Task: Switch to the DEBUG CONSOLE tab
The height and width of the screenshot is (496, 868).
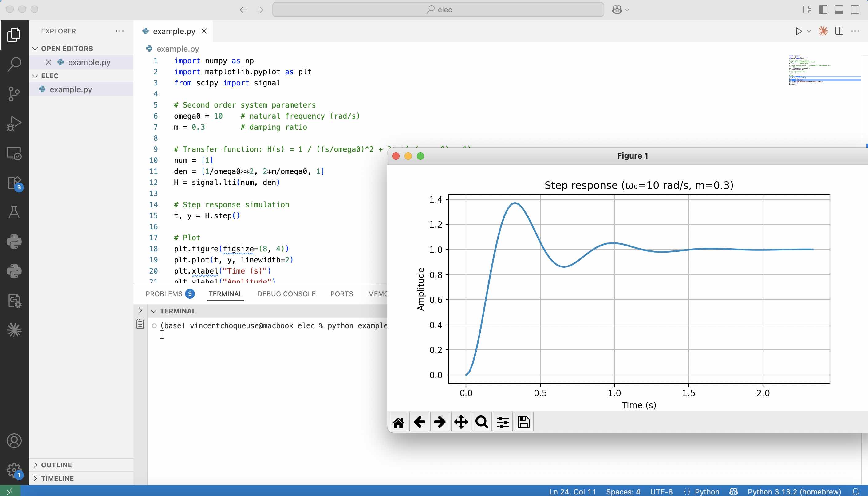Action: click(286, 294)
